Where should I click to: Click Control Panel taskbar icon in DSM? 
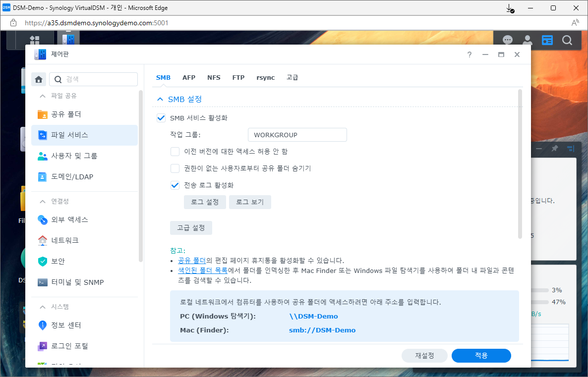coord(68,39)
